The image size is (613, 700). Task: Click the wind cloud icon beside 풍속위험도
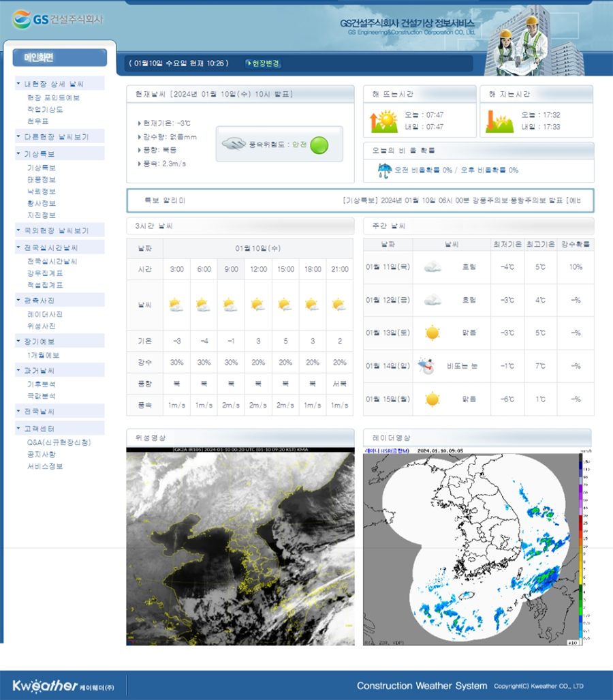pyautogui.click(x=234, y=144)
